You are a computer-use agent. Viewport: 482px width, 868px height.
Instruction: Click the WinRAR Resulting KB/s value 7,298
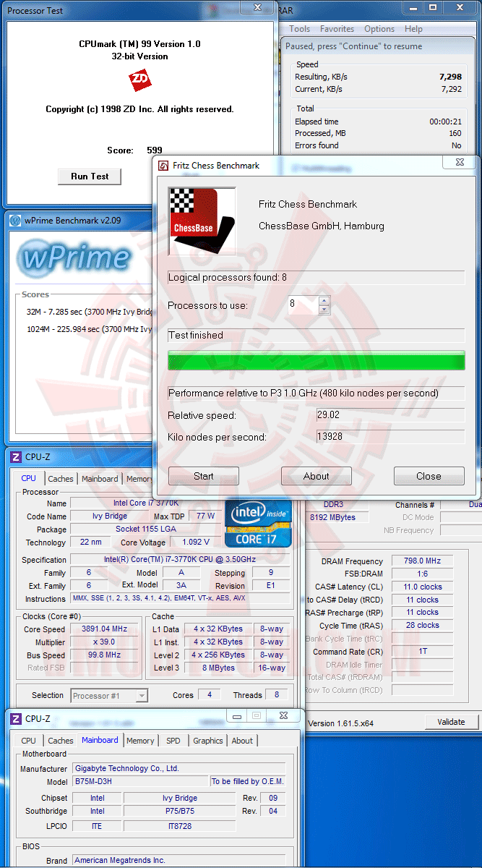pyautogui.click(x=451, y=77)
